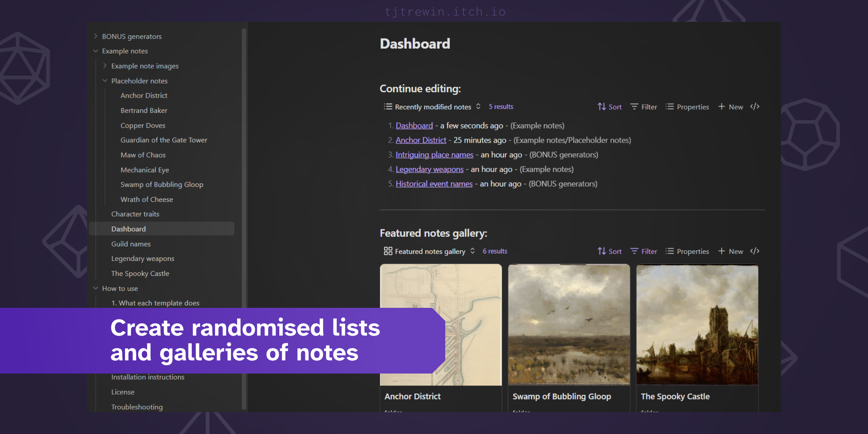Open Swamp of Bubbling Gloop gallery thumbnail
868x434 pixels.
(x=569, y=325)
